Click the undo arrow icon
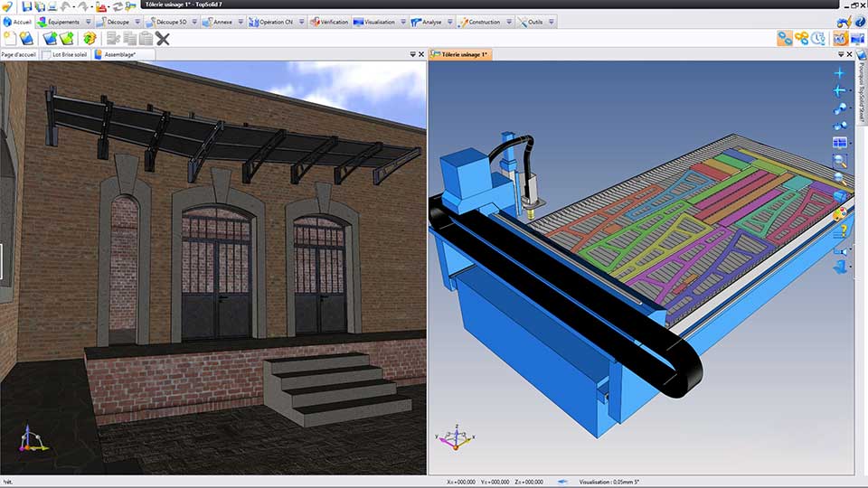The image size is (868, 488). [x=66, y=6]
